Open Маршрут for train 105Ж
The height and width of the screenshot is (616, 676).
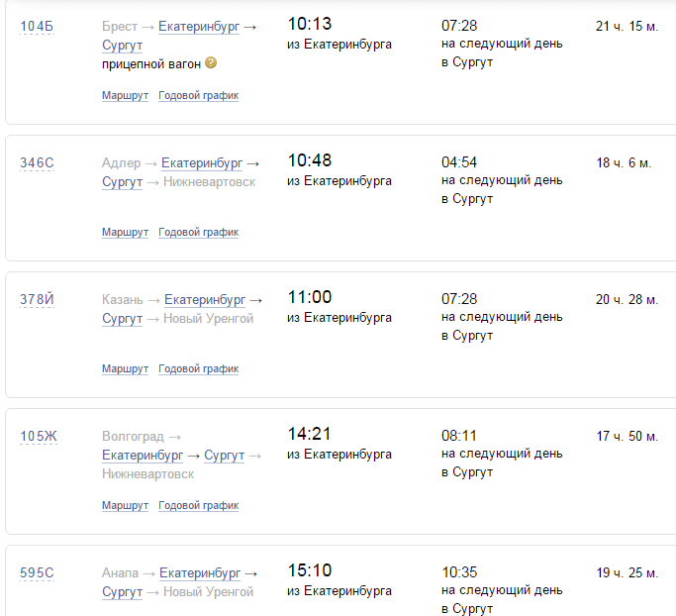(125, 506)
